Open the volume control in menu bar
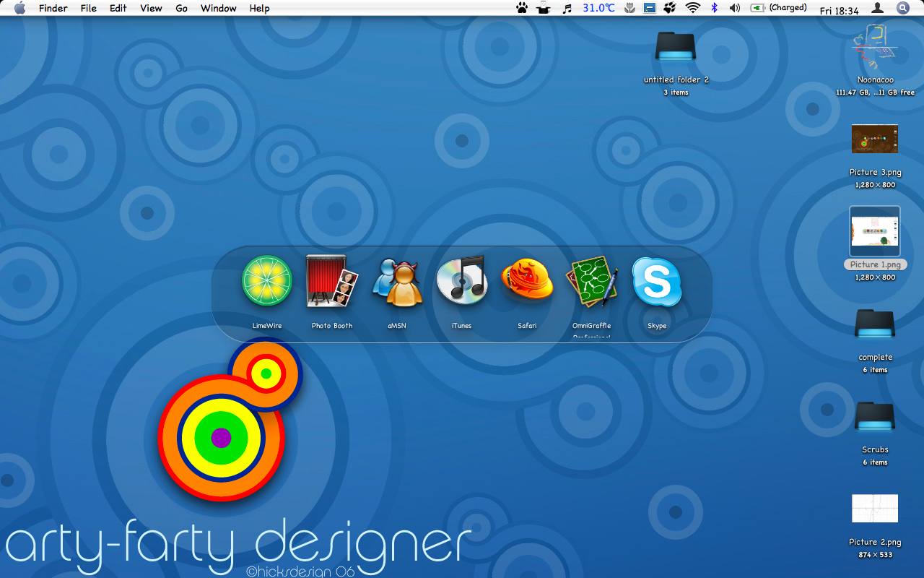Screen dimensions: 924x578 (735, 8)
